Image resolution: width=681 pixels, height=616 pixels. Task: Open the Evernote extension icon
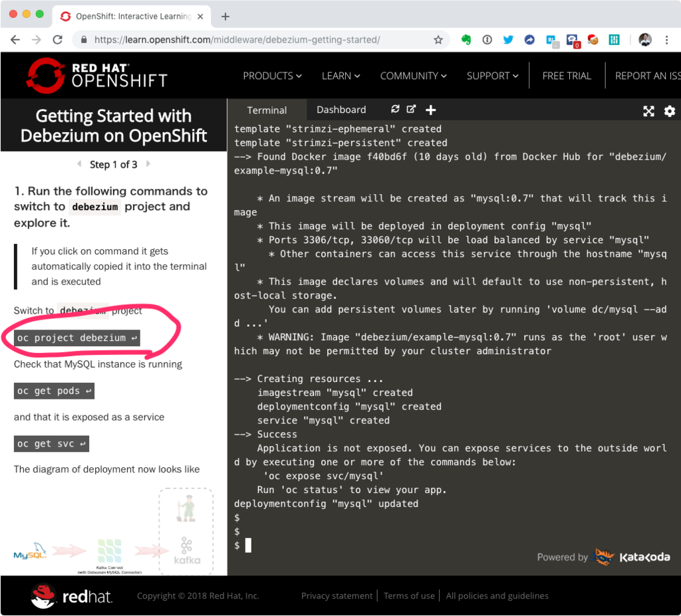click(466, 40)
